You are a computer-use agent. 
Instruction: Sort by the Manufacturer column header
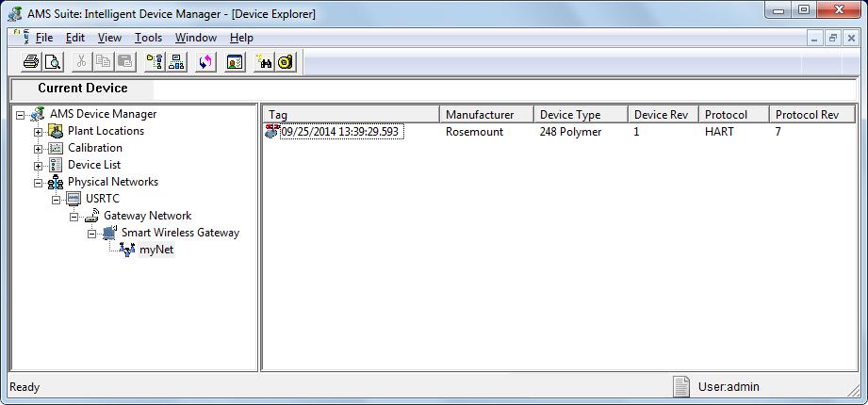486,115
